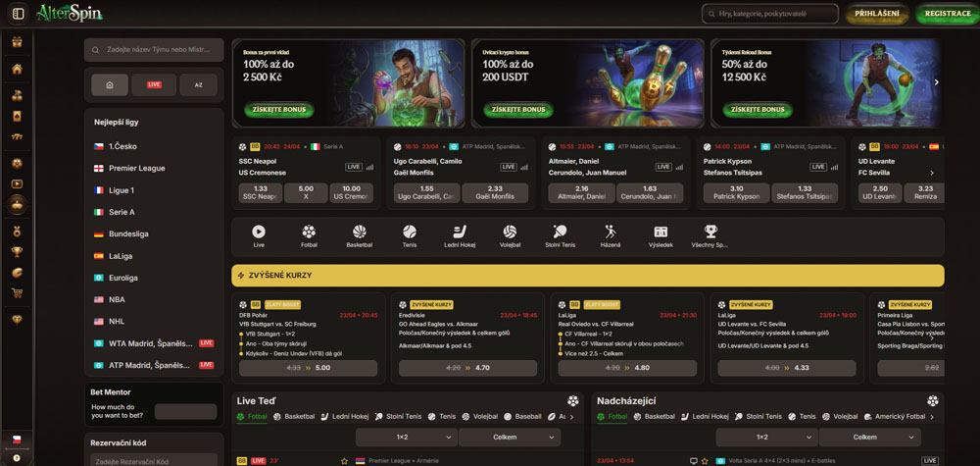This screenshot has width=980, height=466.
Task: Select the Volejbal tab in Nadcházející
Action: tap(840, 416)
